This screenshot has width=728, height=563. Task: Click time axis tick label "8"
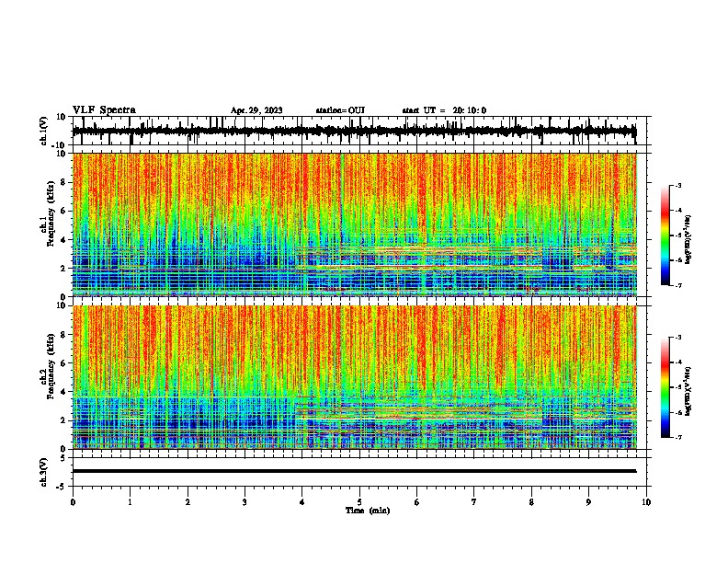click(x=531, y=502)
